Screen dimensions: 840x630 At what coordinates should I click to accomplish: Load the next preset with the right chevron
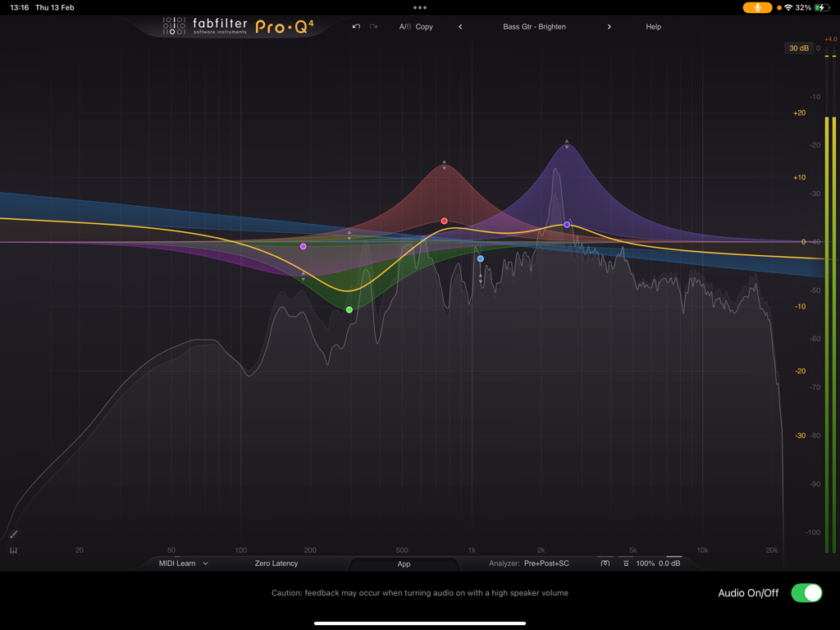tap(609, 26)
